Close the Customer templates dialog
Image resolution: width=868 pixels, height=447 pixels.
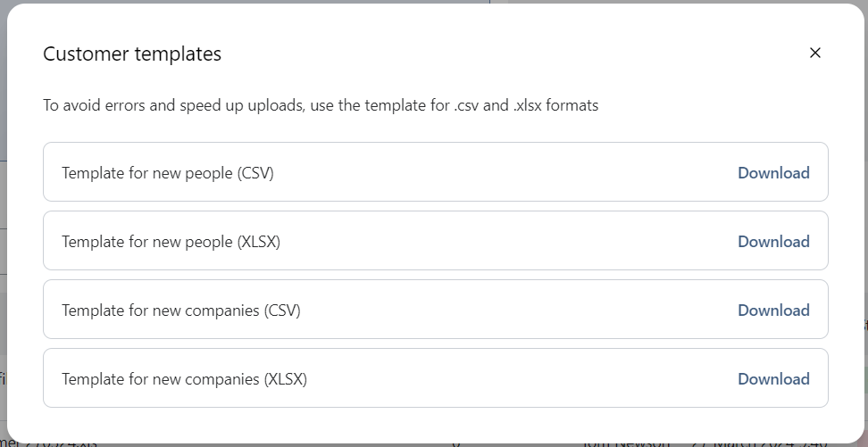click(x=814, y=54)
